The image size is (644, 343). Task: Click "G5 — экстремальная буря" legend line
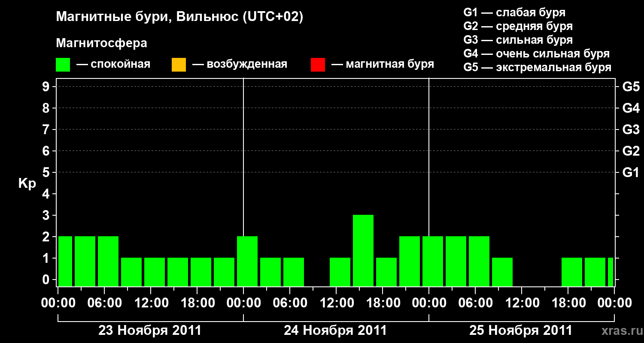point(537,67)
